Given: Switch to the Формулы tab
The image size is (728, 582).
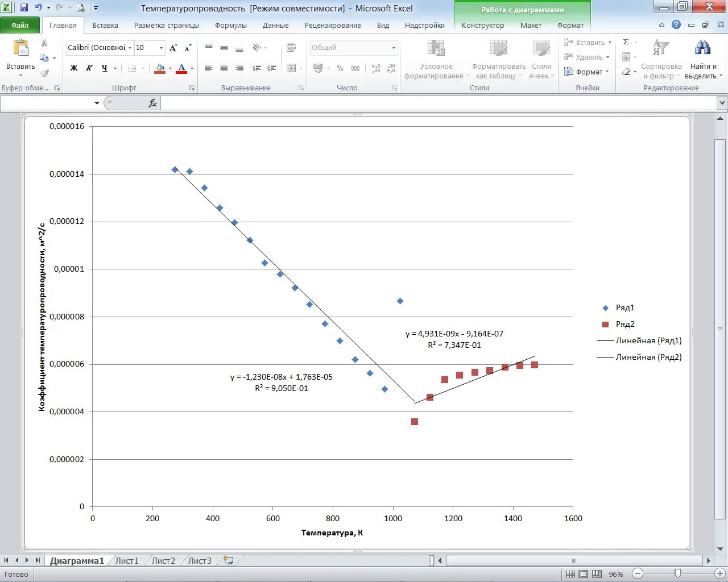Looking at the screenshot, I should tap(231, 25).
